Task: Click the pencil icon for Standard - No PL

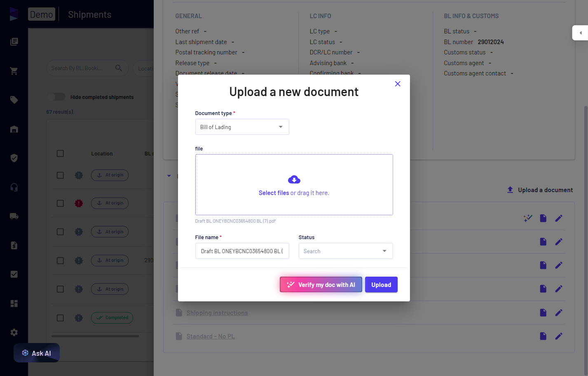Action: click(x=559, y=336)
